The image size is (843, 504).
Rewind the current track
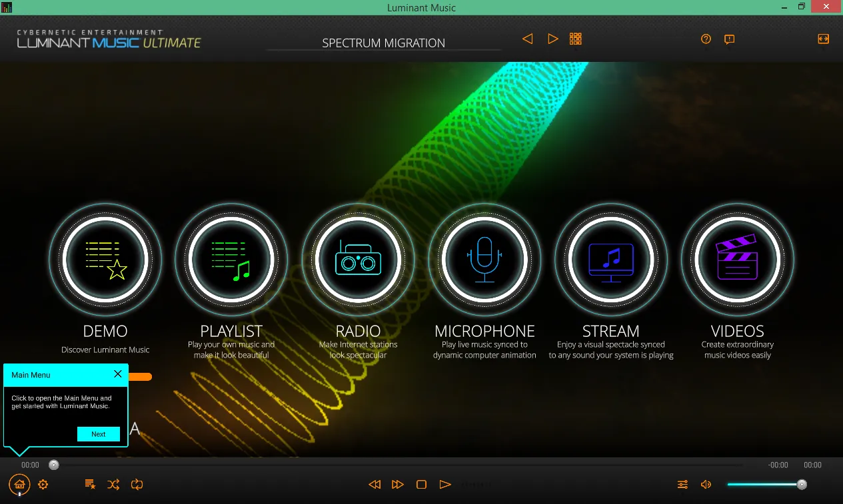(x=375, y=485)
